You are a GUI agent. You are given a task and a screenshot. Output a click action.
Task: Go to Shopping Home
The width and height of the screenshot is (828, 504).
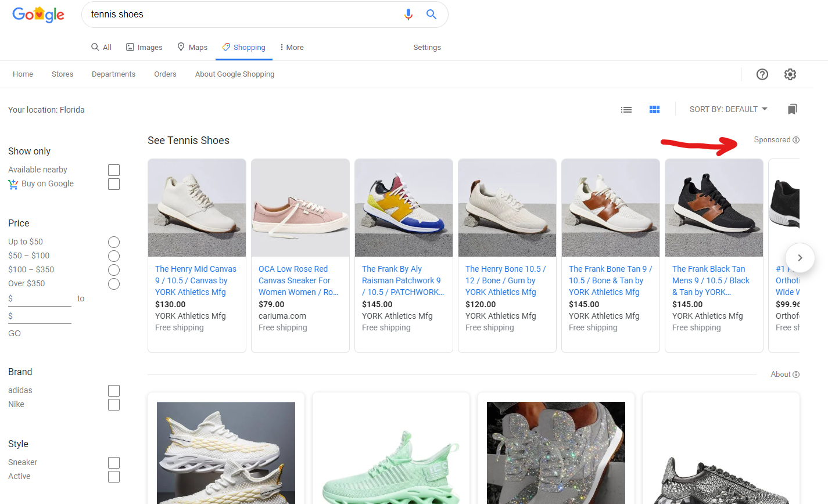coord(23,74)
